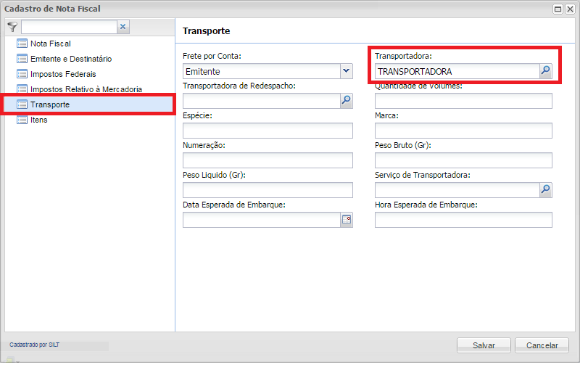Search Transportadora de Redespacho with magnifier icon

[x=347, y=101]
